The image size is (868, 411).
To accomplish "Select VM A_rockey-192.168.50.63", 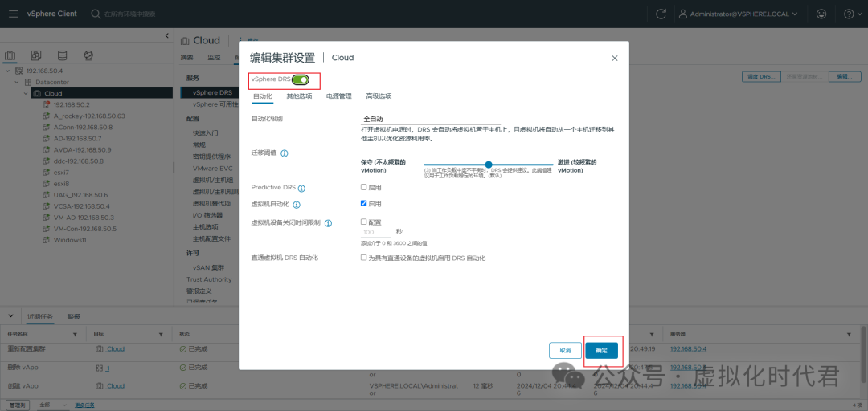I will 88,116.
